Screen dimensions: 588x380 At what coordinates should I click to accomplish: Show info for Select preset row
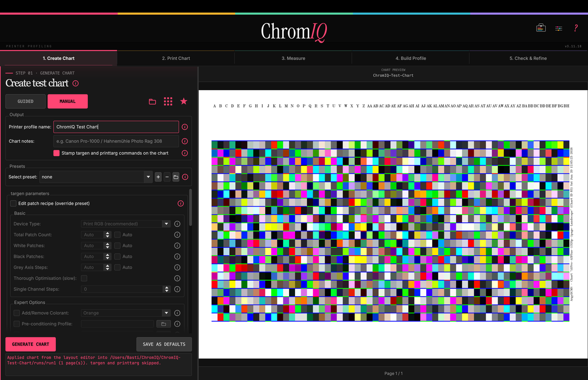point(185,177)
